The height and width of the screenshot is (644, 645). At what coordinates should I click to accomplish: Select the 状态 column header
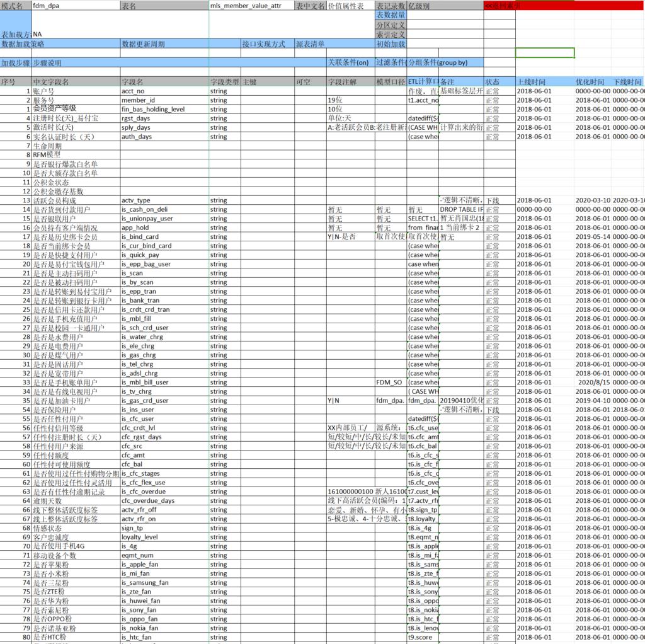coord(499,82)
